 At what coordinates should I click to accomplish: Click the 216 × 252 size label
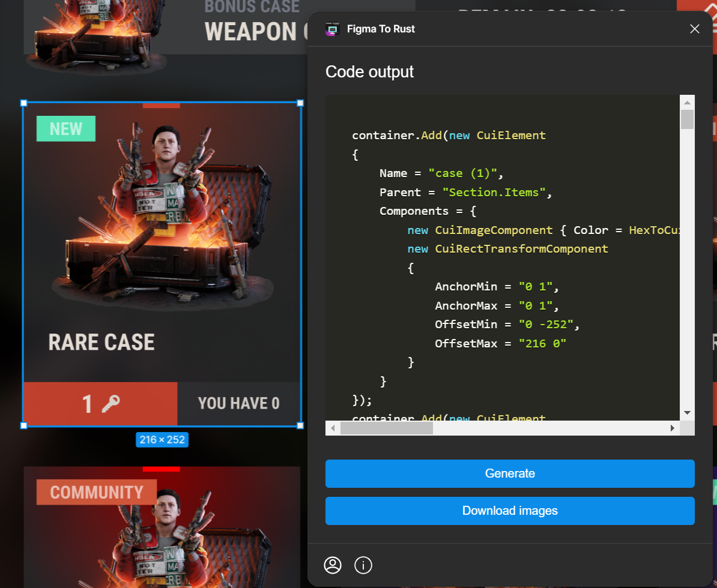[162, 440]
